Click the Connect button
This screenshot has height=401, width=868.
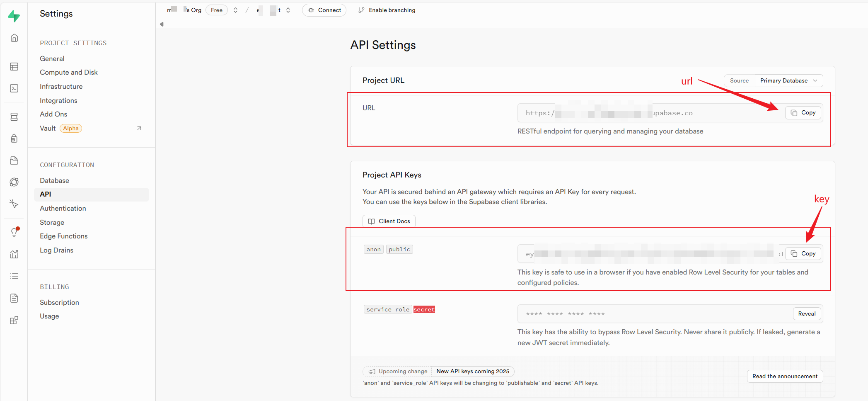click(324, 10)
